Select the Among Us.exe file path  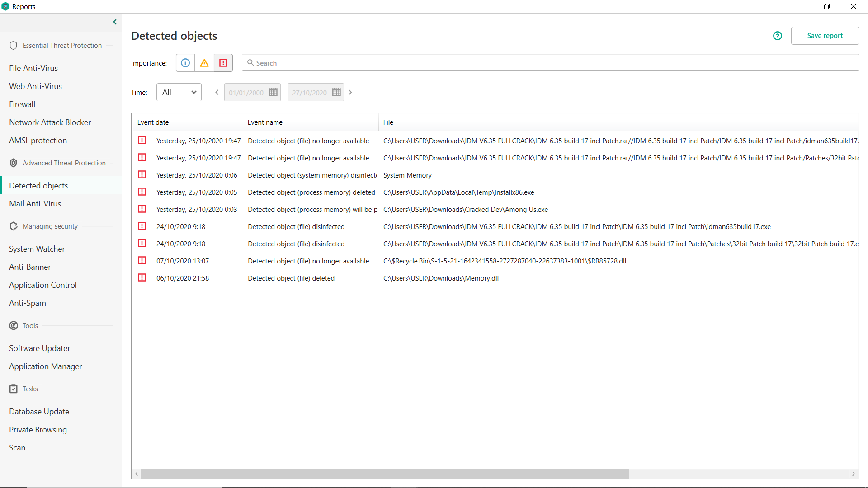pyautogui.click(x=466, y=210)
